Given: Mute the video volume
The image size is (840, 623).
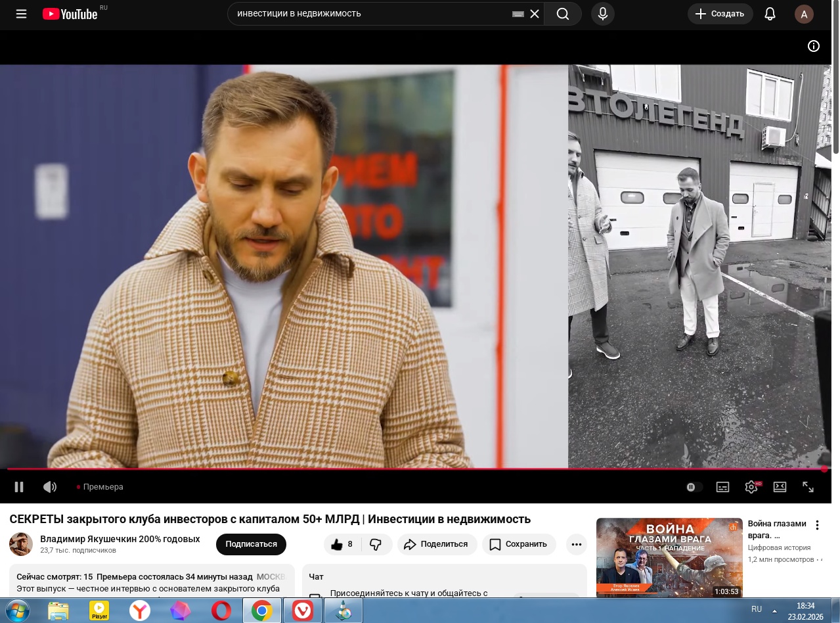Looking at the screenshot, I should (x=50, y=487).
